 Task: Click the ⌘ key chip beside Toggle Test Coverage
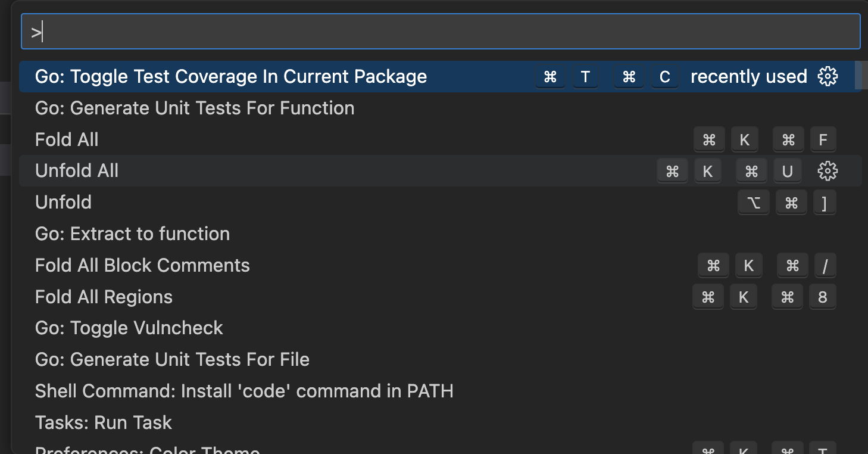tap(550, 76)
